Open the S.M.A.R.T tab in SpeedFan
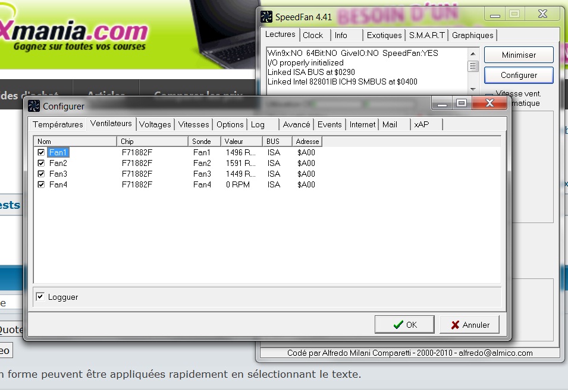 [x=426, y=35]
